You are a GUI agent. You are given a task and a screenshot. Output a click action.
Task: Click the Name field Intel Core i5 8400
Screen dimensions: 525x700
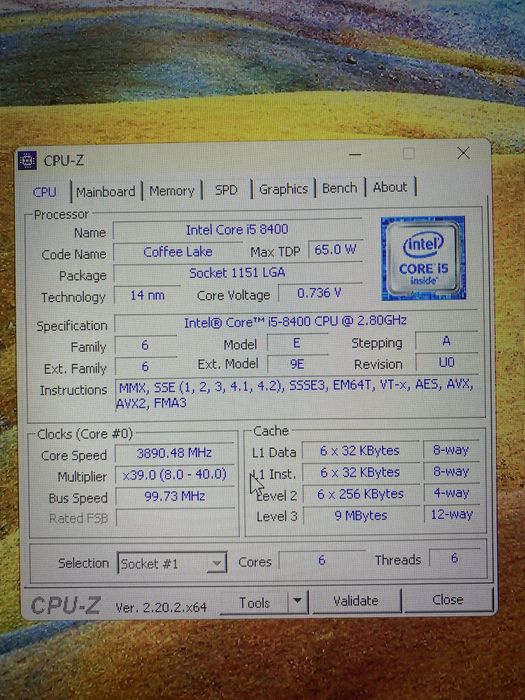(237, 230)
